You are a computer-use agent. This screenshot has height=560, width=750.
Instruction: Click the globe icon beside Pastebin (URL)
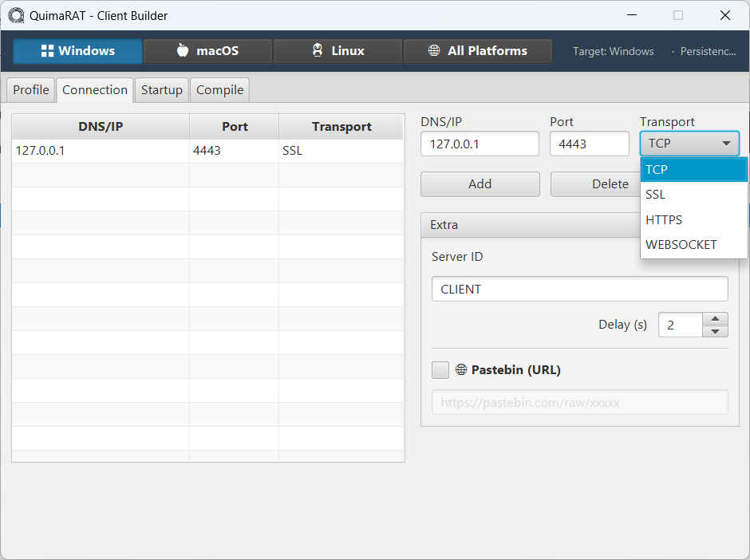[x=461, y=370]
